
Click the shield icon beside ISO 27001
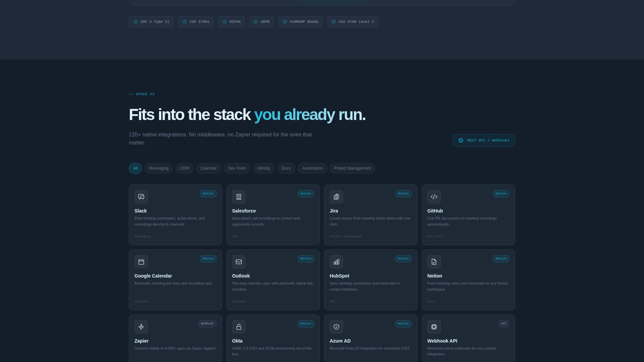[184, 22]
